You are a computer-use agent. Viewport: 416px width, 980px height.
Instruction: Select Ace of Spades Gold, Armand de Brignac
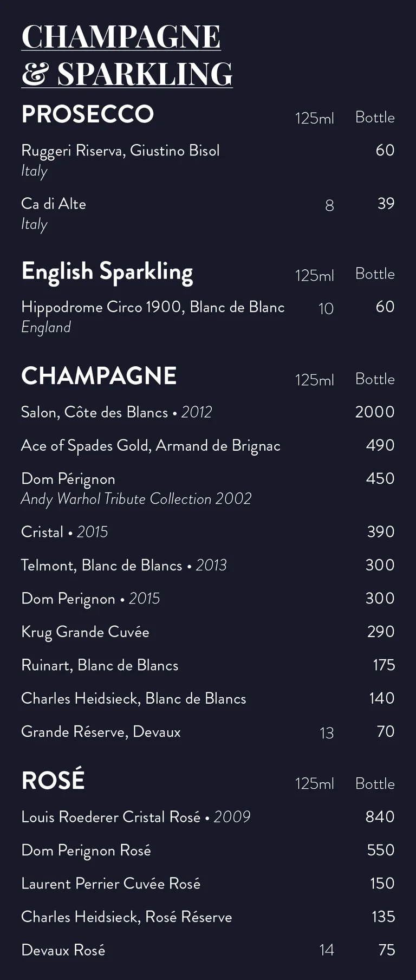151,446
